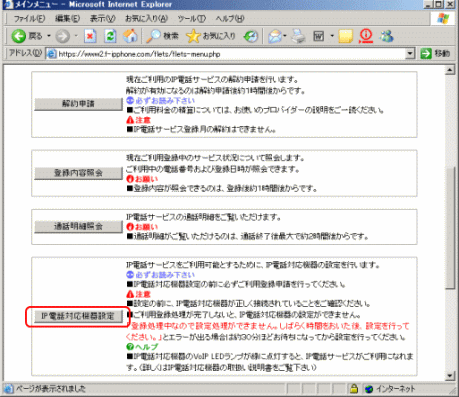The image size is (459, 397).
Task: Click the red 注意 label in 解約申請 section
Action: click(139, 120)
